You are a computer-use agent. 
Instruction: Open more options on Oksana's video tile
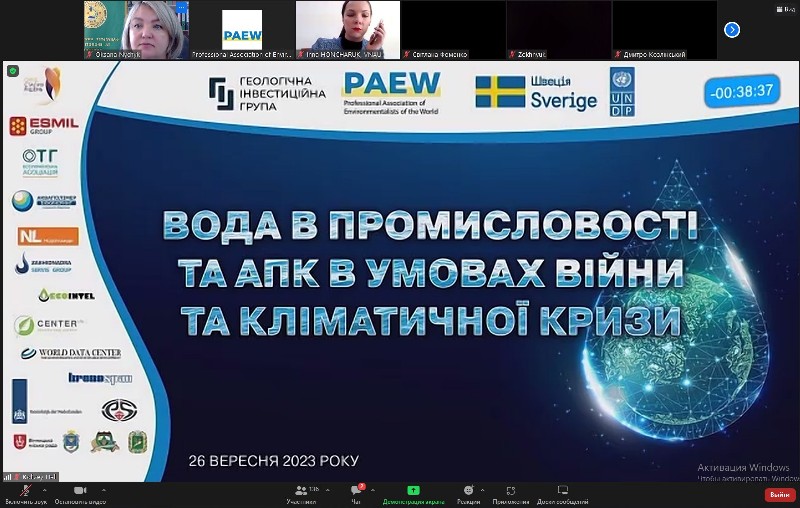[181, 8]
